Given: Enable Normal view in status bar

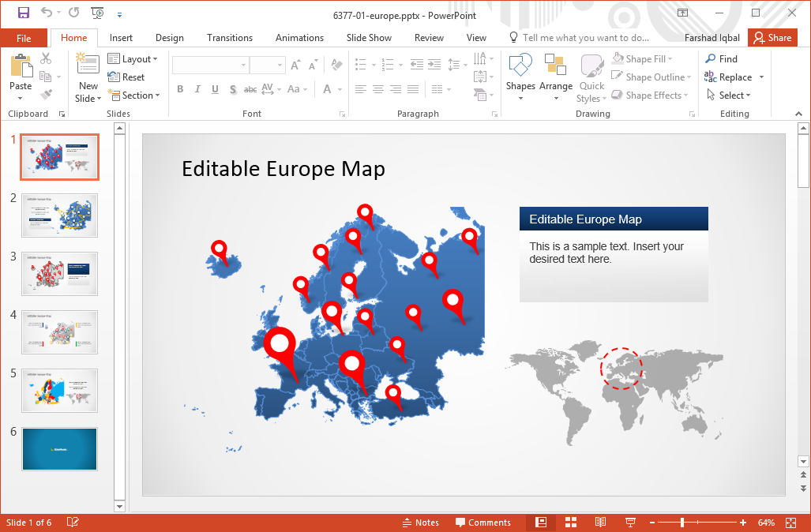Looking at the screenshot, I should [541, 523].
